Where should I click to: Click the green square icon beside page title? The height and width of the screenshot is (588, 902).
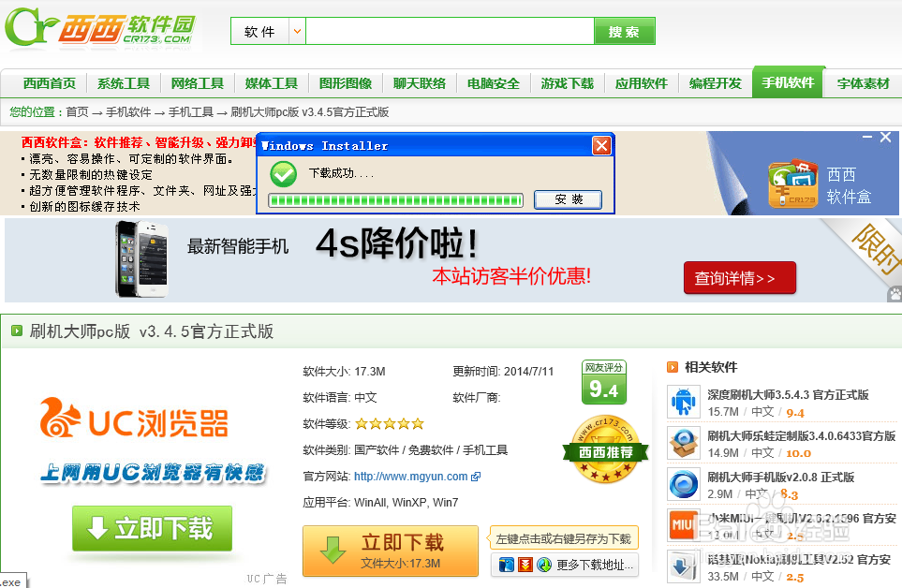tap(17, 331)
